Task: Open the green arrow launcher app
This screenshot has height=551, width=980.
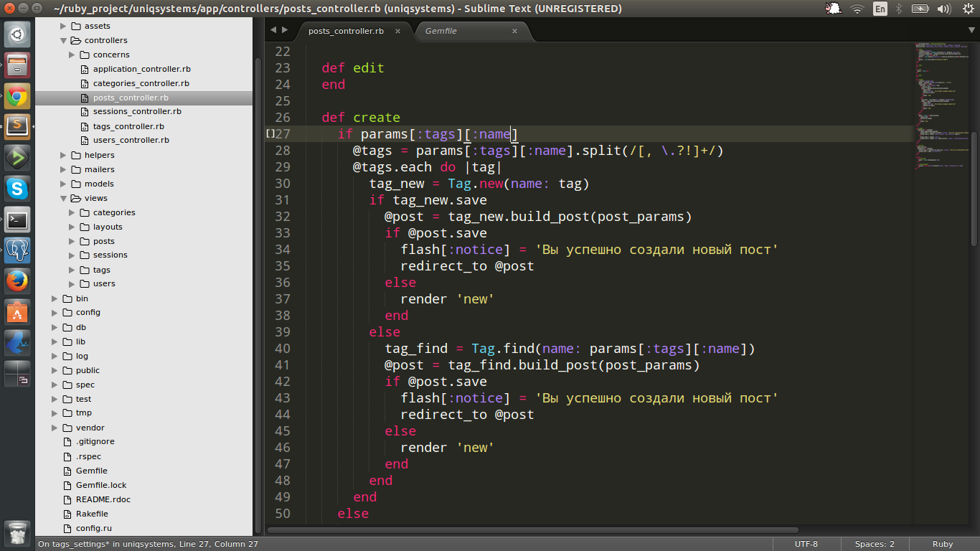Action: point(17,158)
